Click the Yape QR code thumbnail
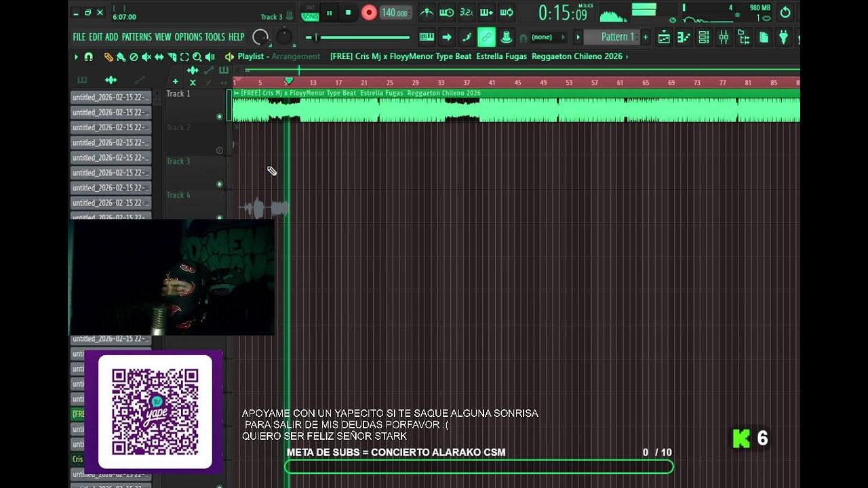868x488 pixels. tap(155, 411)
